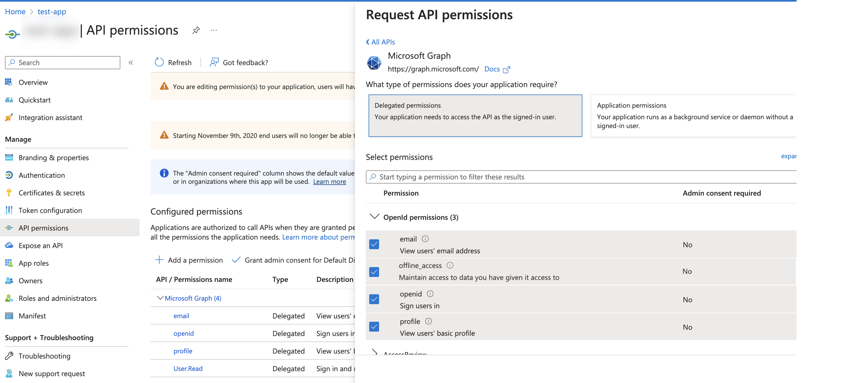This screenshot has height=383, width=868.
Task: Click the Manifest icon in sidebar
Action: click(x=9, y=316)
